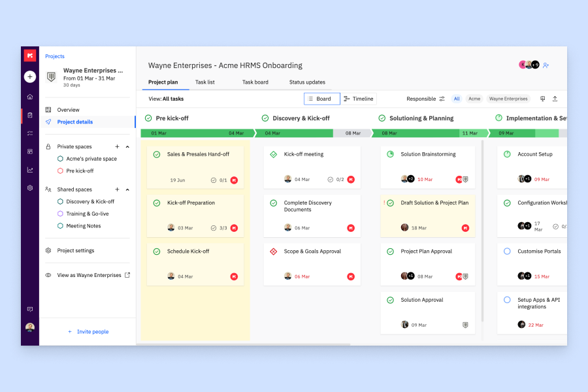Click View as Wayne Enterprises
Screen dimensions: 588x392
89,275
